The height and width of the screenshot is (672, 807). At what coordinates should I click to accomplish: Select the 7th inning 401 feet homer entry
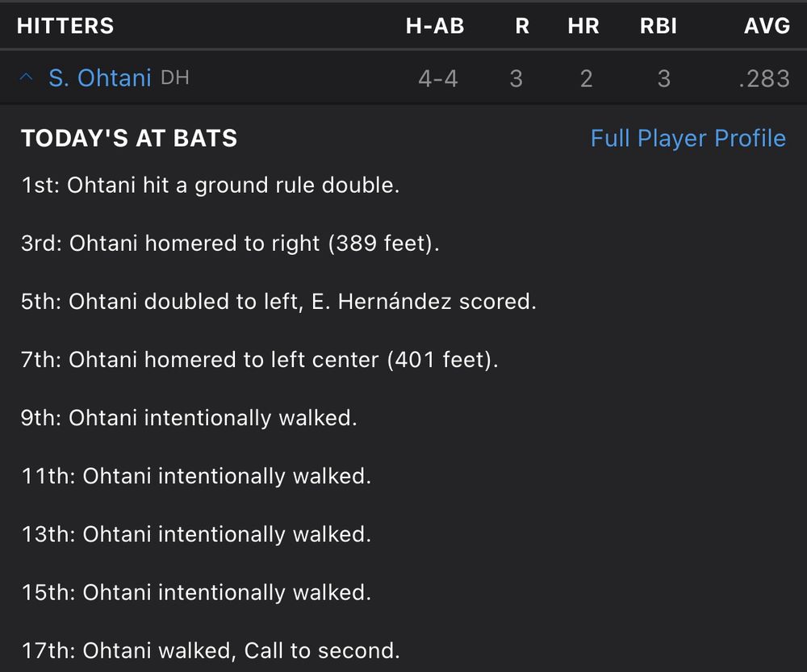(x=260, y=360)
